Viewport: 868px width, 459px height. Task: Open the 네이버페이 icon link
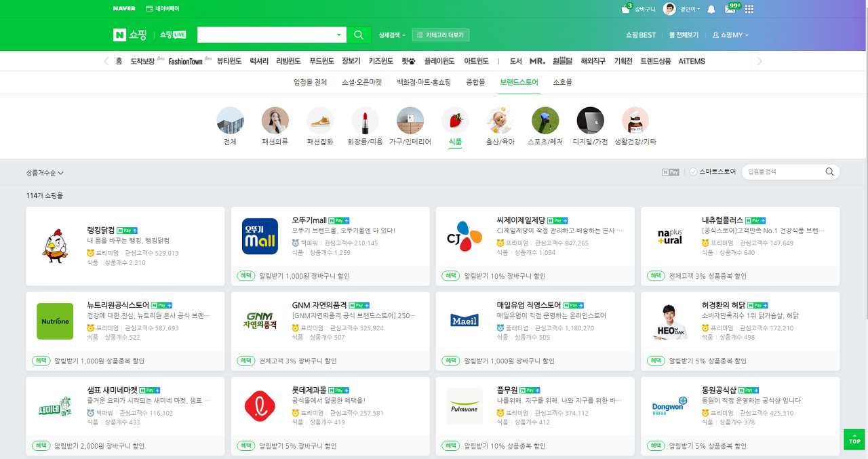(163, 9)
